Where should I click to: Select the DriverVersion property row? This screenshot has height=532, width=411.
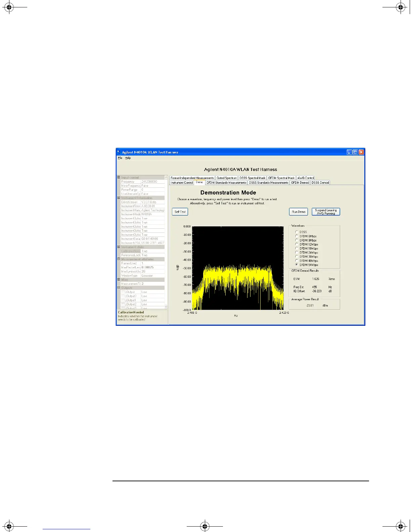coord(142,202)
